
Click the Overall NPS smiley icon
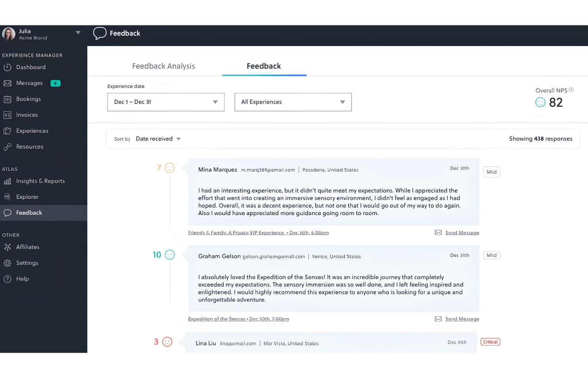click(x=540, y=102)
